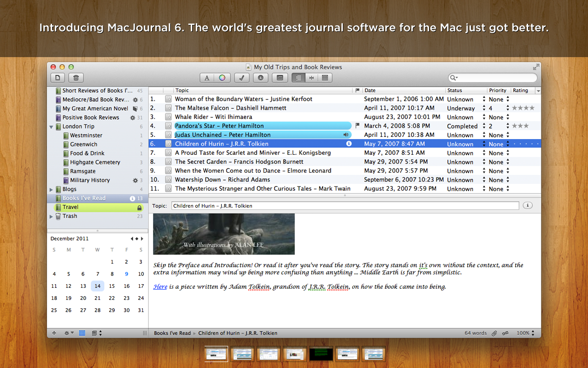Toggle calendar visibility with grid icon
This screenshot has height=368, width=588.
tap(82, 333)
